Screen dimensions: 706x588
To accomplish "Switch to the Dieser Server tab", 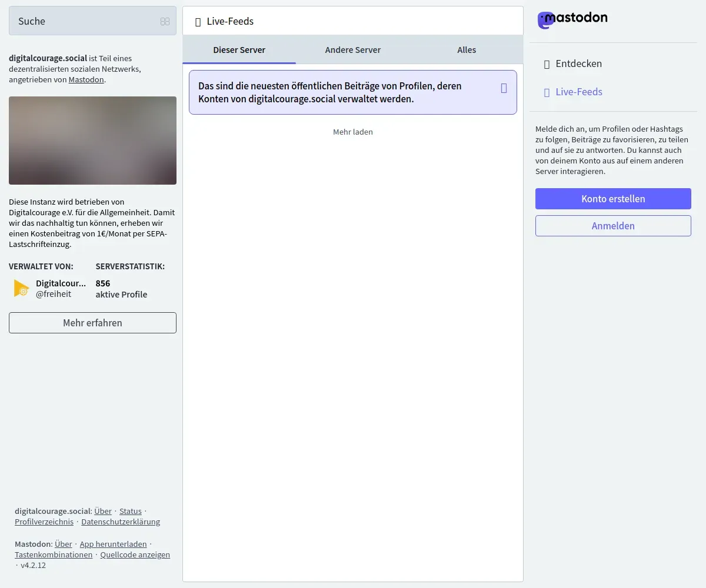I will [x=239, y=50].
